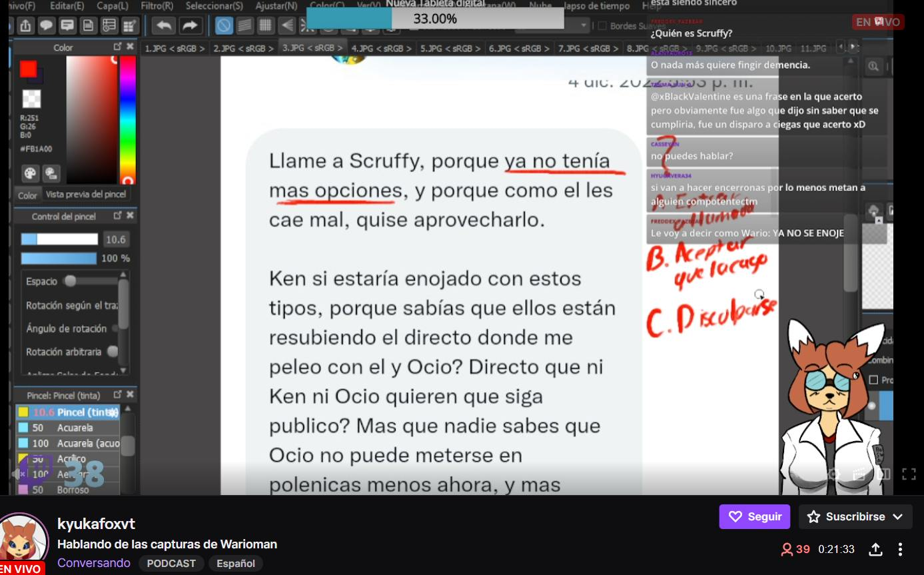Enable the parallel lines snap guide

[x=244, y=26]
